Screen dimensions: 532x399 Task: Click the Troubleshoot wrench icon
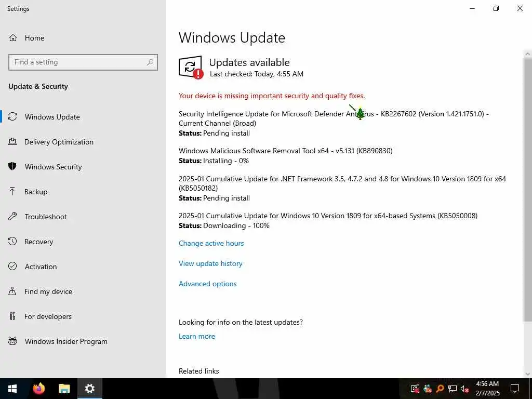(x=12, y=217)
